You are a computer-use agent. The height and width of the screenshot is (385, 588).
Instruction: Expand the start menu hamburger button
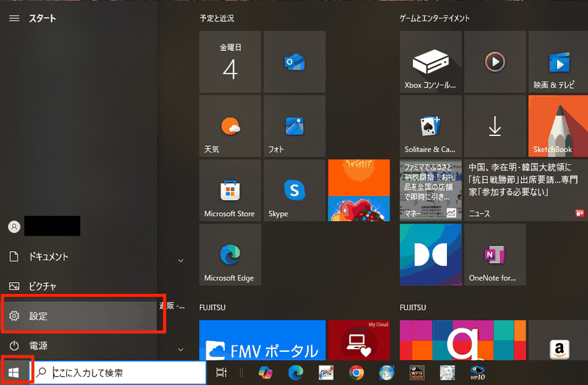pyautogui.click(x=14, y=18)
